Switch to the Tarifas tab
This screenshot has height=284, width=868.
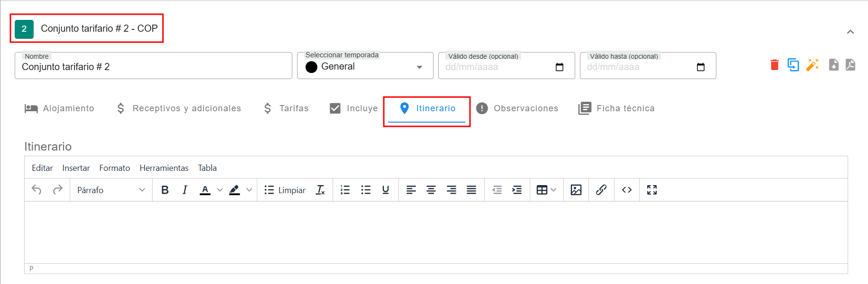click(x=286, y=108)
